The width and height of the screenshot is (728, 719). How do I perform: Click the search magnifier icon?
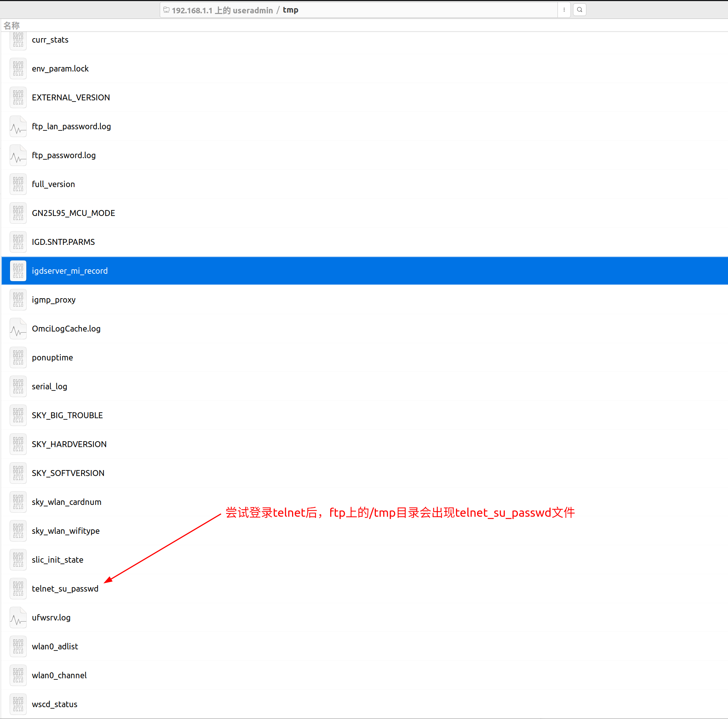(x=579, y=10)
